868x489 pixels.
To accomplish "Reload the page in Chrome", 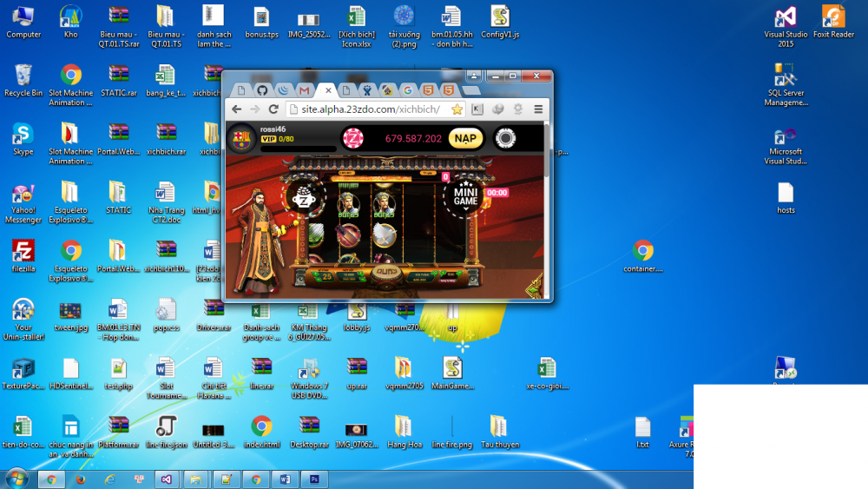I will click(x=273, y=109).
